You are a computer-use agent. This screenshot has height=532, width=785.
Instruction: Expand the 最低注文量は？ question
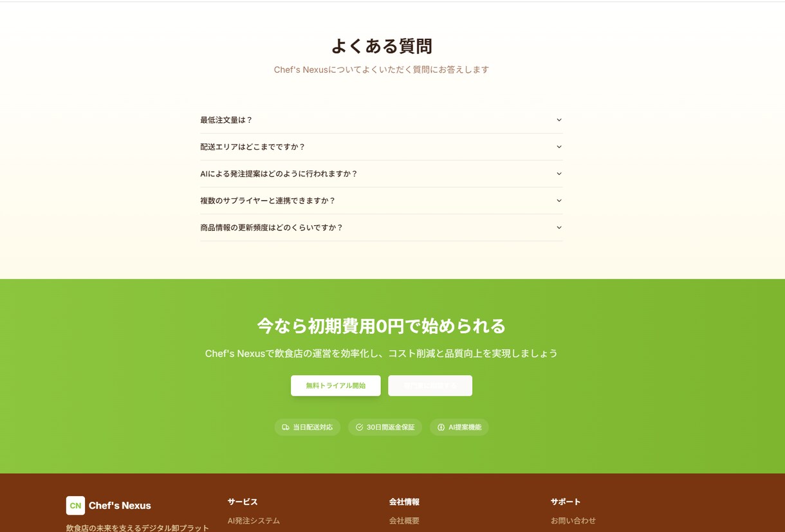click(382, 120)
